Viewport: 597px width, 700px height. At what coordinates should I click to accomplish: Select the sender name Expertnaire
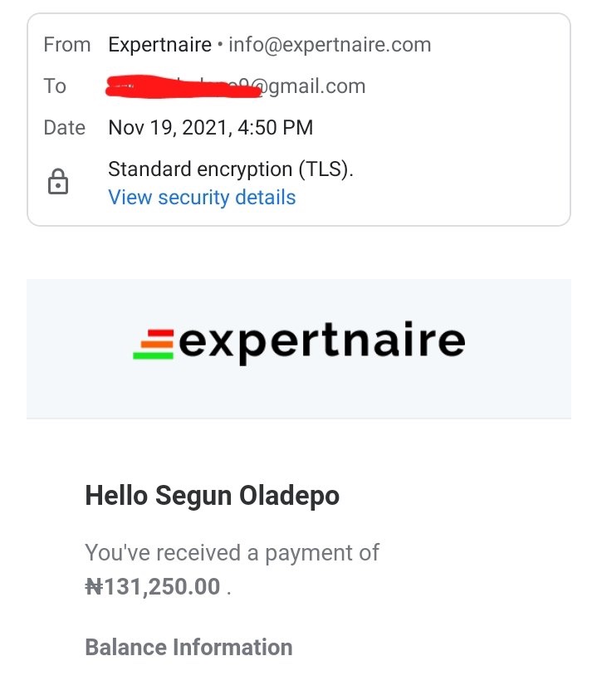click(x=159, y=45)
